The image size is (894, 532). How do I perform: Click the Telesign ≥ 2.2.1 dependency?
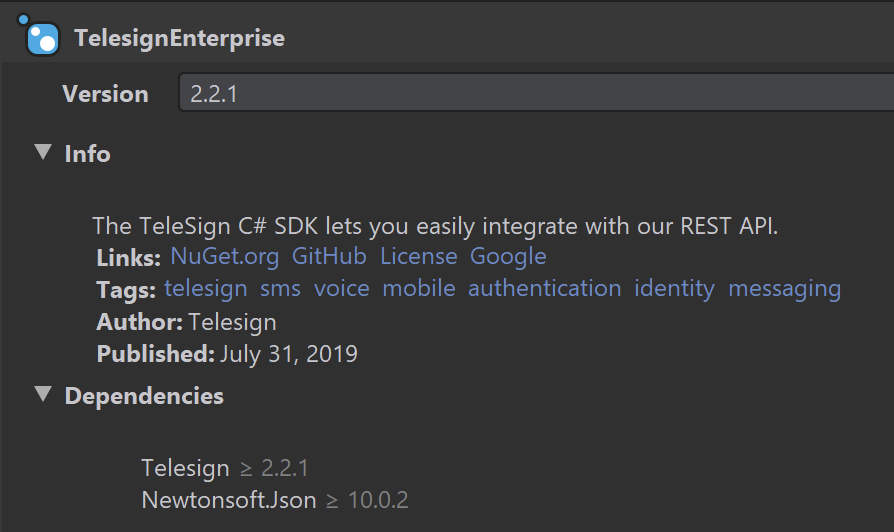225,468
